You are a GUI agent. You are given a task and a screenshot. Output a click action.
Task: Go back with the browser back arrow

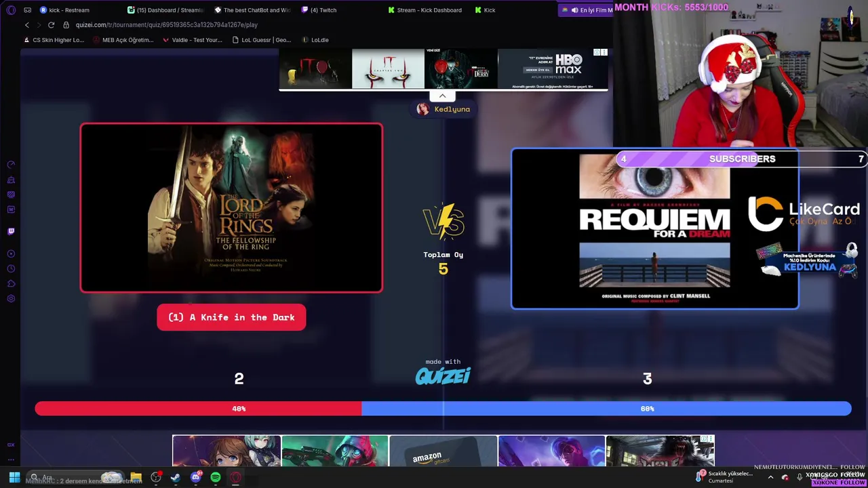[26, 25]
